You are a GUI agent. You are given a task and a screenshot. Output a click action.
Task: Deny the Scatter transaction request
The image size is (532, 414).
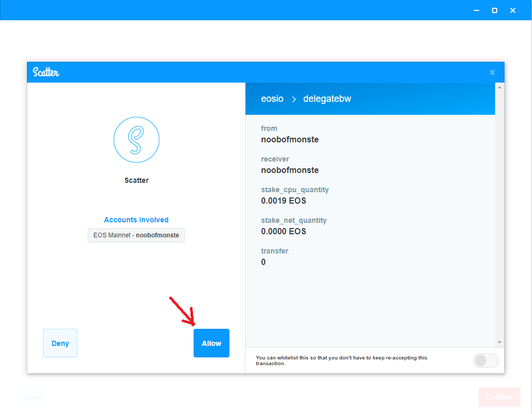point(60,343)
